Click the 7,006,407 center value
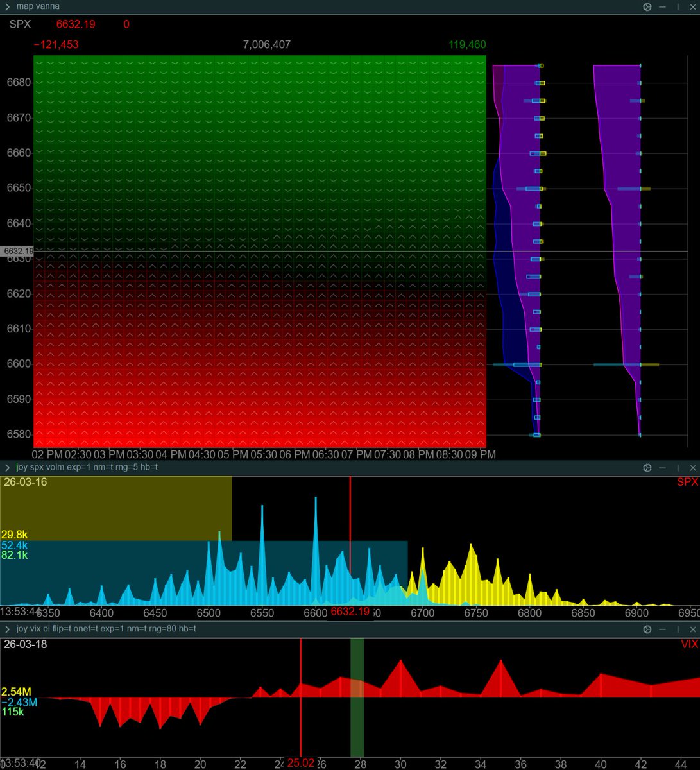Image resolution: width=700 pixels, height=770 pixels. 266,45
